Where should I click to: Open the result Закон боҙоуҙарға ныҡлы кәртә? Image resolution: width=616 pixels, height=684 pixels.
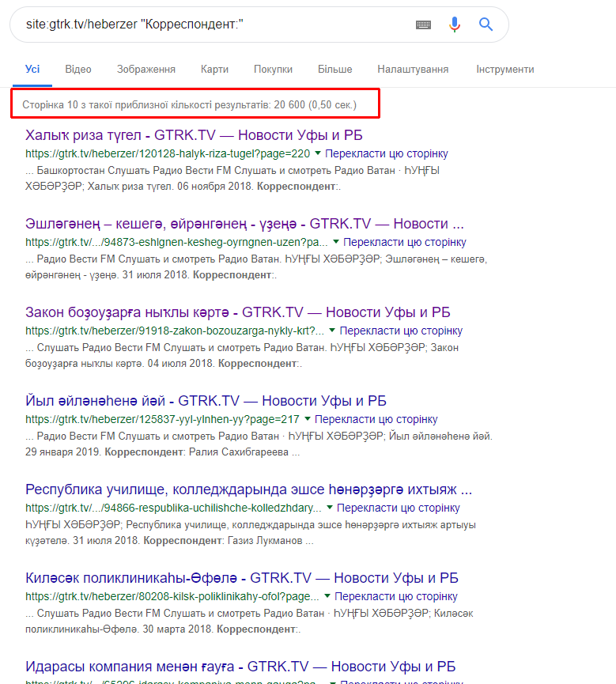(238, 312)
